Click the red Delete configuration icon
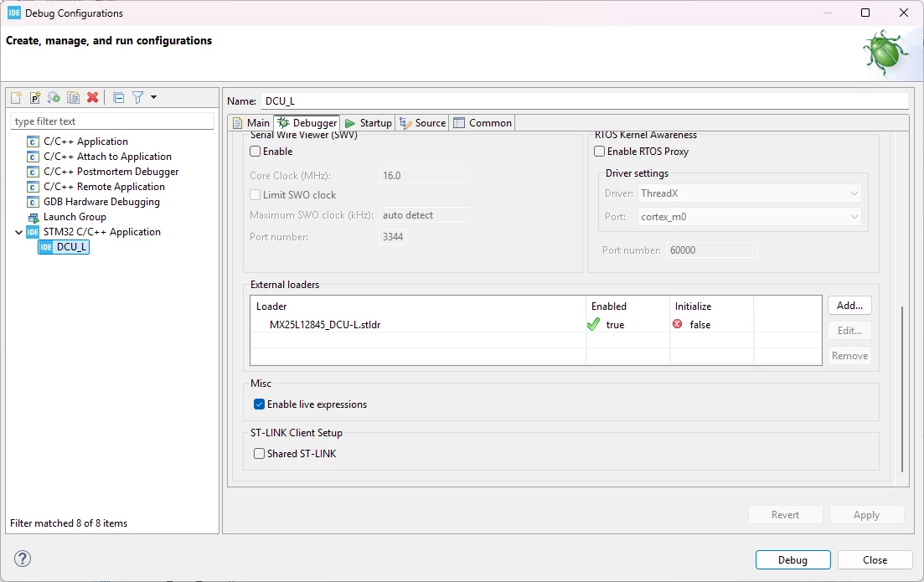The width and height of the screenshot is (924, 582). pos(92,98)
